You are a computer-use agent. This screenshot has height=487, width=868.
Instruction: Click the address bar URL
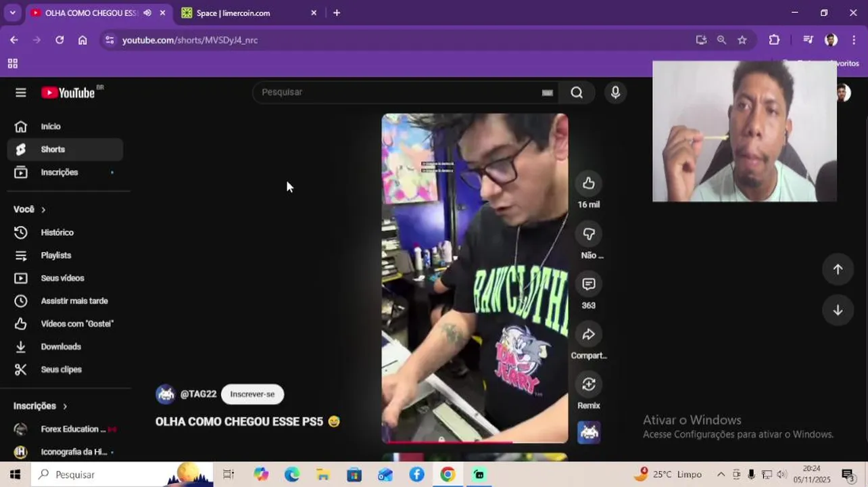pos(190,41)
